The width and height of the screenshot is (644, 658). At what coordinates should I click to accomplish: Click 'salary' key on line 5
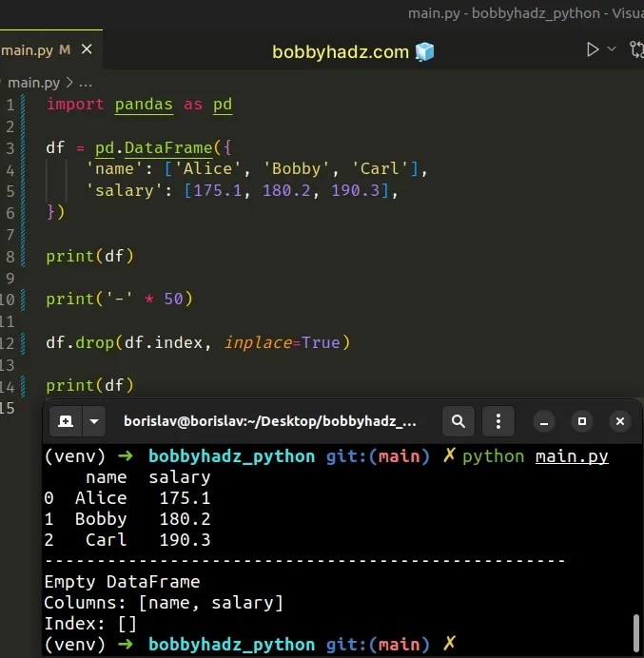click(125, 190)
